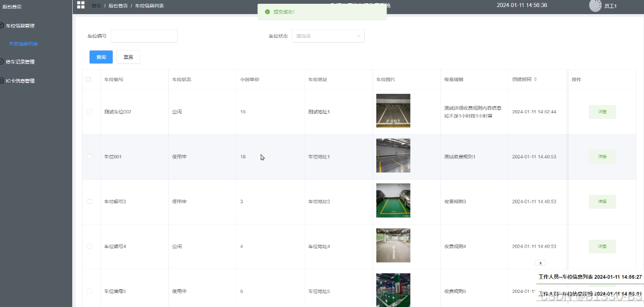This screenshot has height=307, width=644.
Task: Sort by 创建时间 using the sort arrows
Action: pyautogui.click(x=535, y=79)
